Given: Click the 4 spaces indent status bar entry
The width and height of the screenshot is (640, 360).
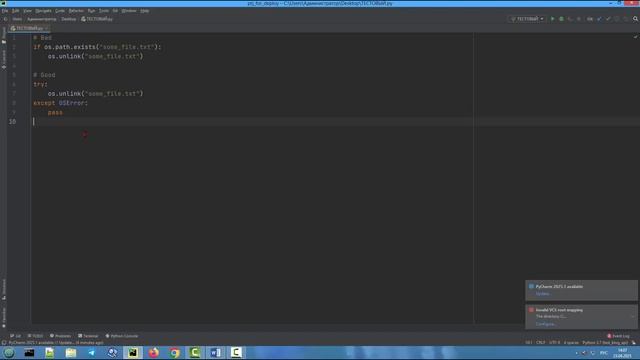Looking at the screenshot, I should click(x=571, y=342).
